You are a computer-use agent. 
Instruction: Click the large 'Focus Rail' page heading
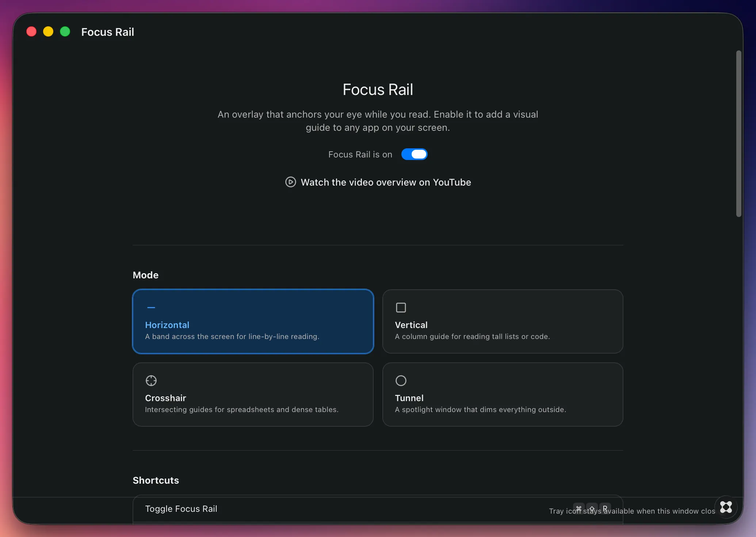pyautogui.click(x=378, y=89)
